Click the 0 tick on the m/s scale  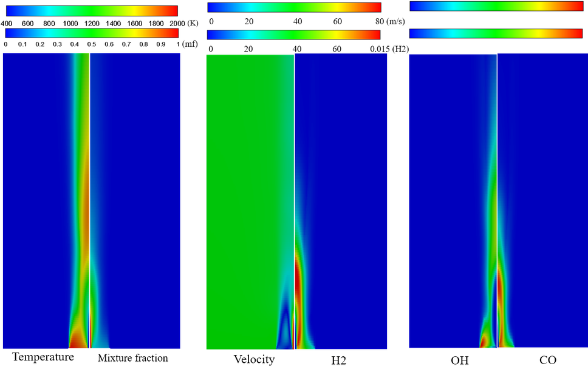tap(211, 21)
